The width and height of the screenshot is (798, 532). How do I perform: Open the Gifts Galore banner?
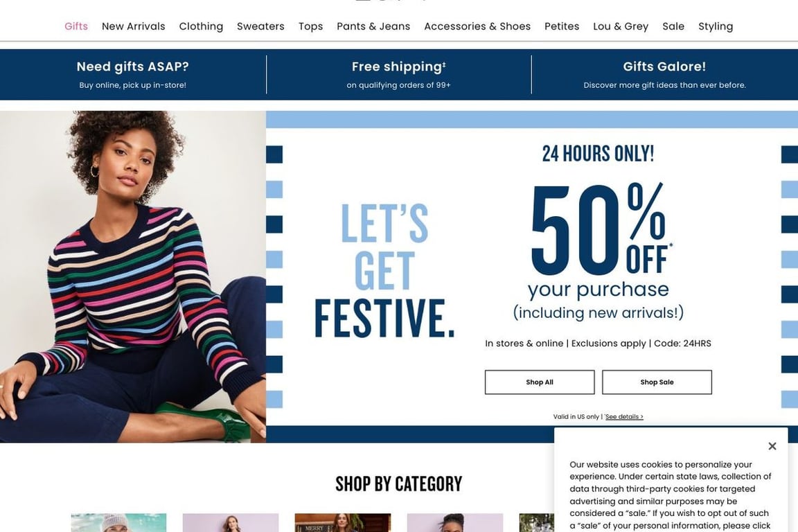[x=665, y=74]
